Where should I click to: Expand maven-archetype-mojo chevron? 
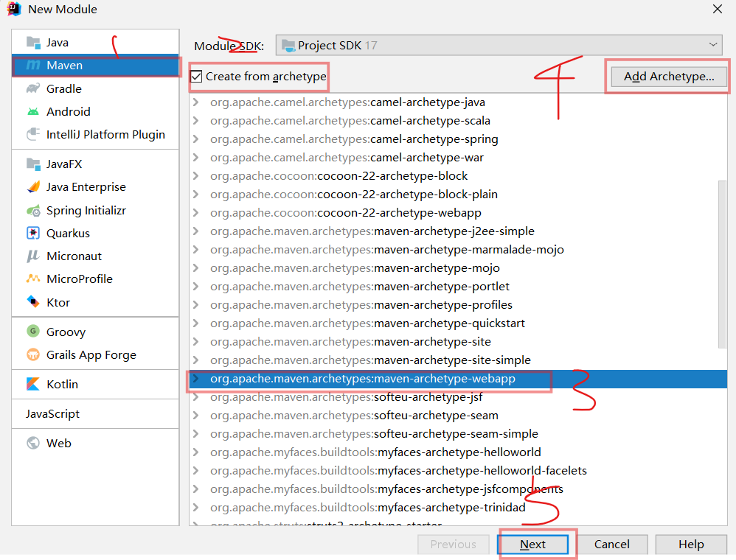196,267
